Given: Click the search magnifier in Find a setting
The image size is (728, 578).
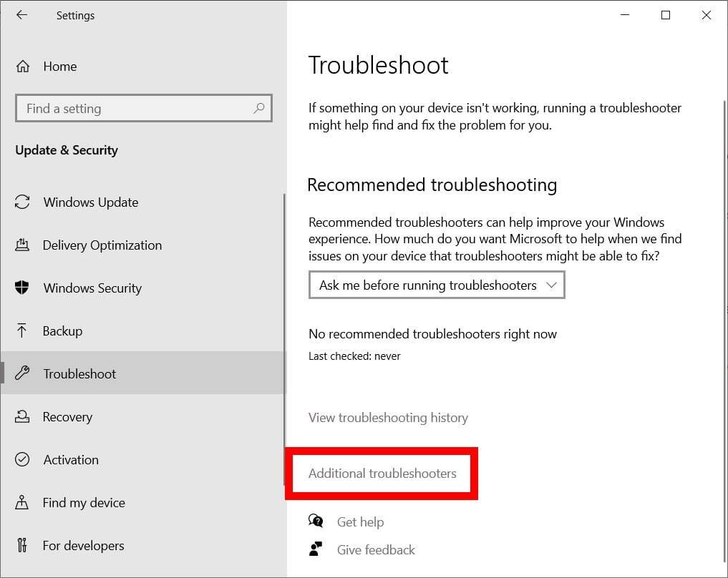Looking at the screenshot, I should coord(258,109).
